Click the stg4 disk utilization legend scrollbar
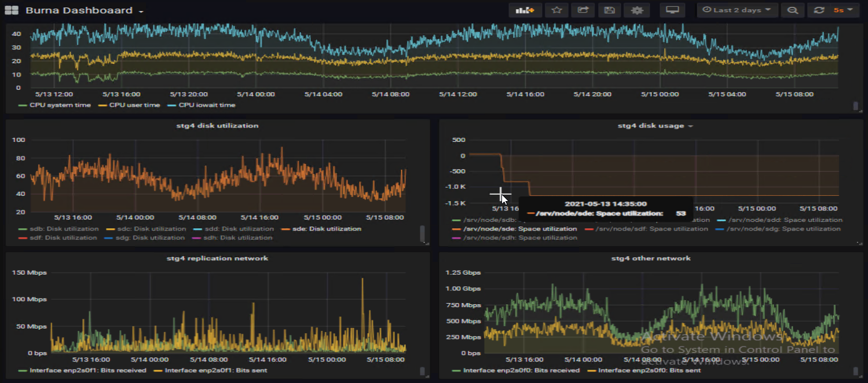This screenshot has height=383, width=868. click(x=423, y=234)
